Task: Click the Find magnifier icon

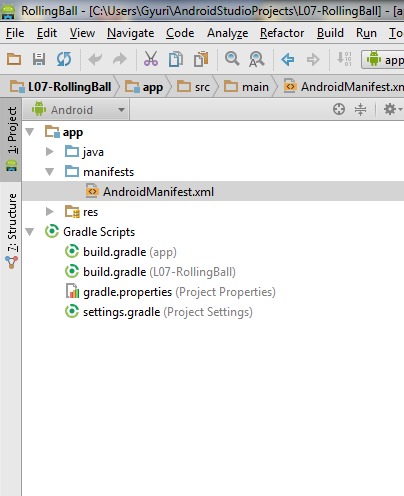Action: click(x=232, y=59)
